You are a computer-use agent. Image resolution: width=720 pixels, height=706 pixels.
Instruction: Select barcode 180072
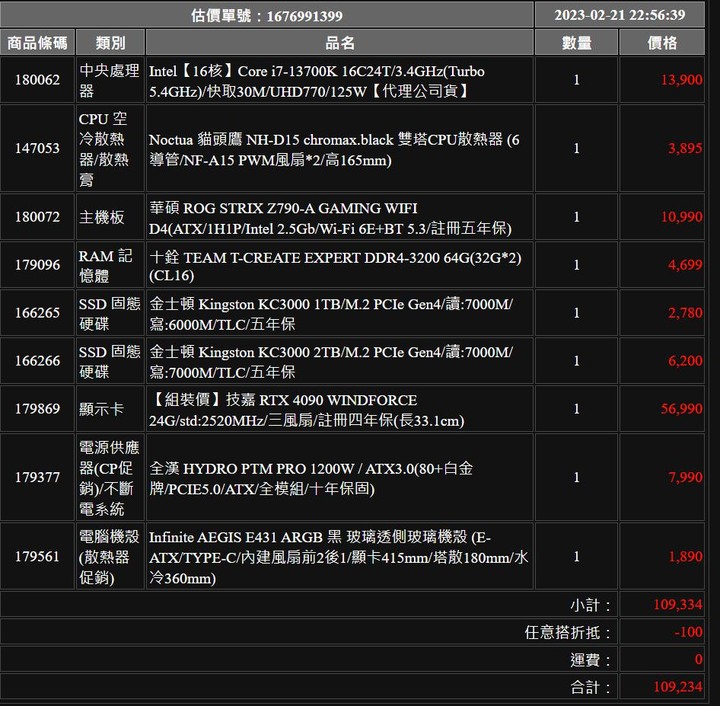(37, 217)
